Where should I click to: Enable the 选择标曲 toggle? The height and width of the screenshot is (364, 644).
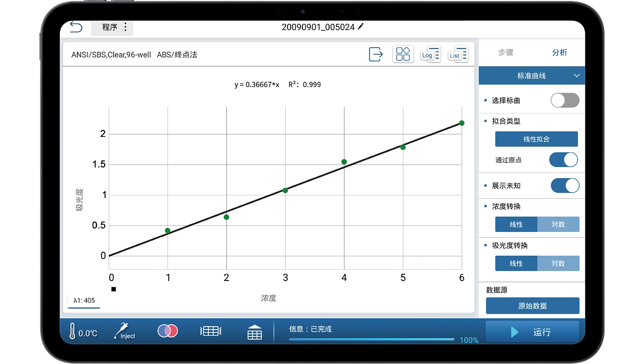click(565, 100)
